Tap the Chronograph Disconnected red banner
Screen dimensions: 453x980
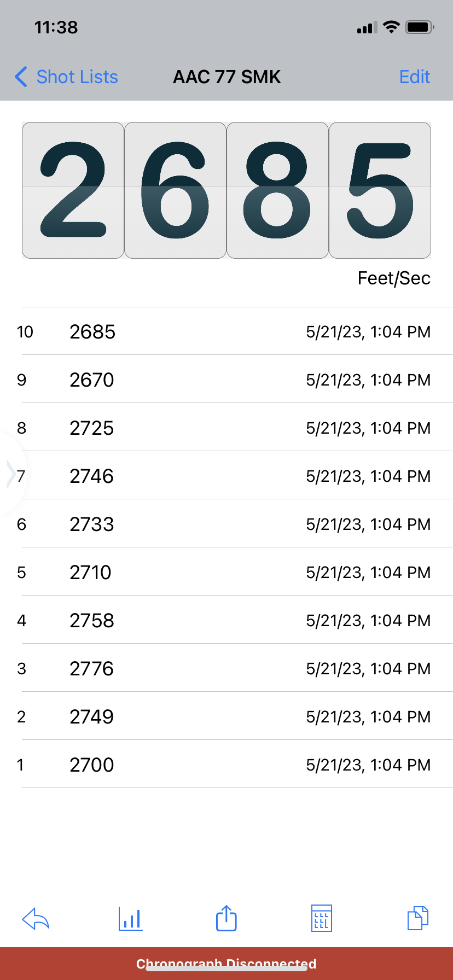pos(226,964)
